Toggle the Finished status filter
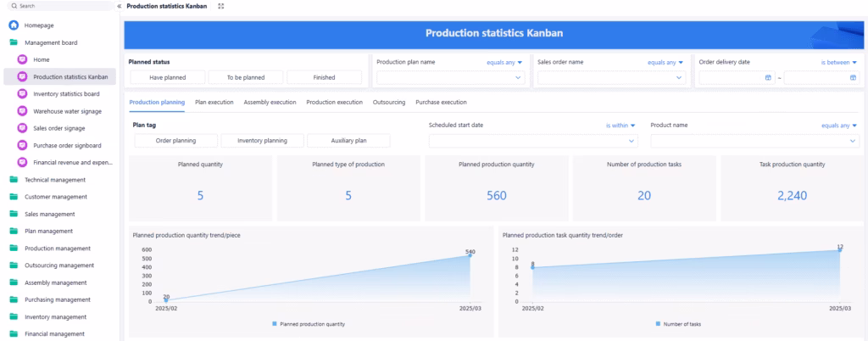Screen dimensions: 868x341 (324, 77)
